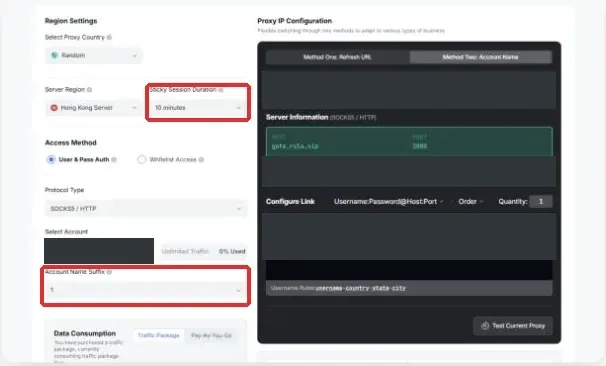Select Whitelist Access radio button
The height and width of the screenshot is (366, 606).
click(141, 160)
